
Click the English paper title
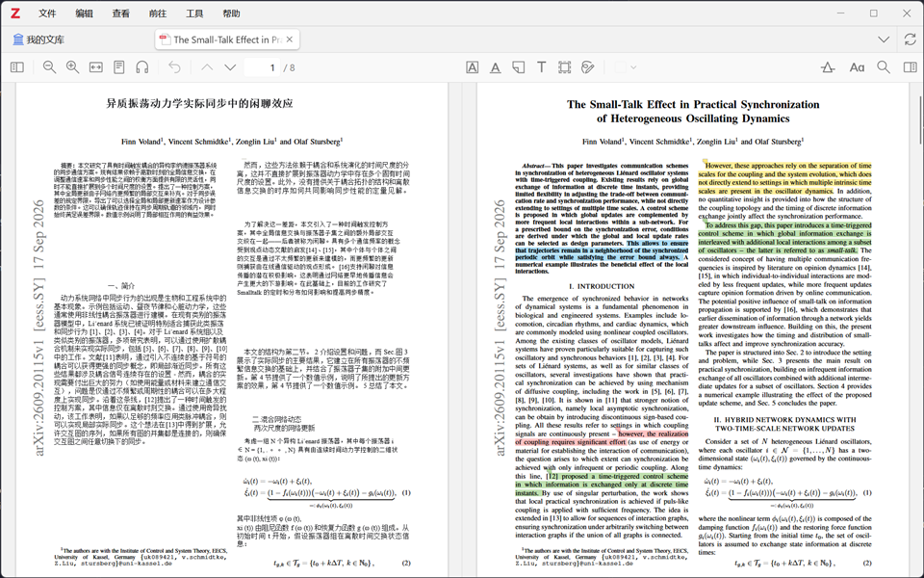point(693,112)
